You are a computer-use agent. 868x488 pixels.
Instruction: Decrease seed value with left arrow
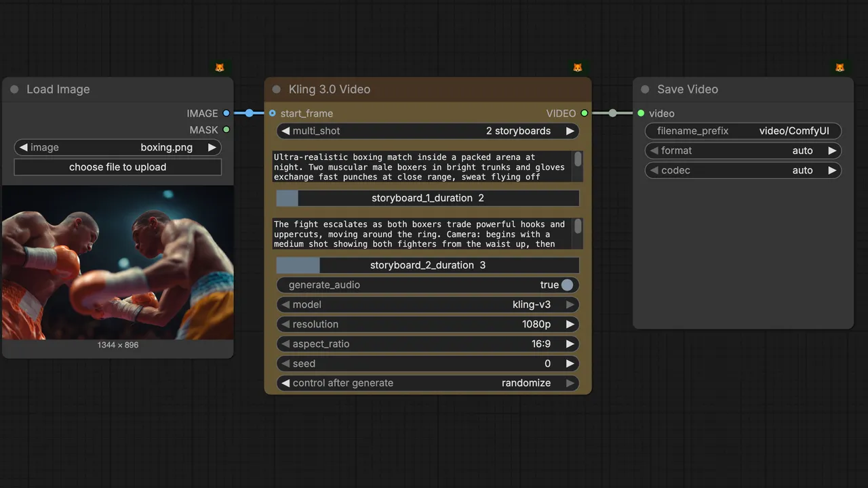(x=285, y=363)
